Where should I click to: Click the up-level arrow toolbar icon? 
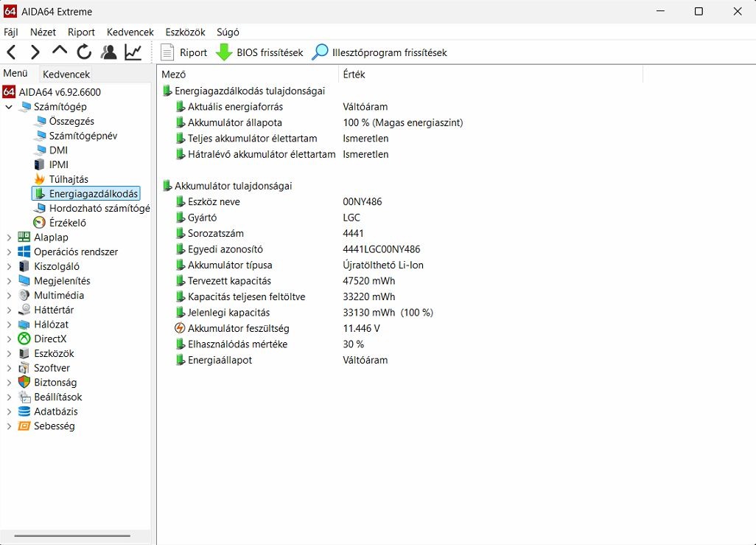click(x=60, y=51)
